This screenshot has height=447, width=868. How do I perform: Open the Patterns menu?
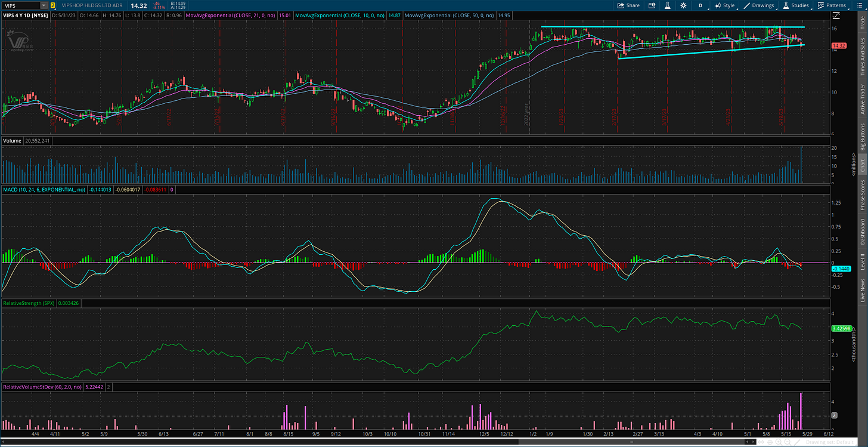tap(831, 5)
